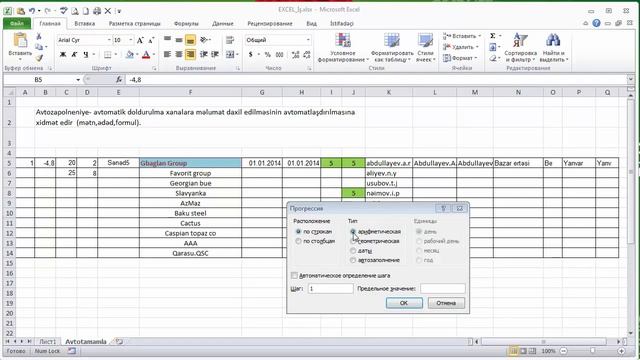Viewport: 640px width, 360px height.
Task: Click the Format Painter brush icon
Action: click(39, 58)
